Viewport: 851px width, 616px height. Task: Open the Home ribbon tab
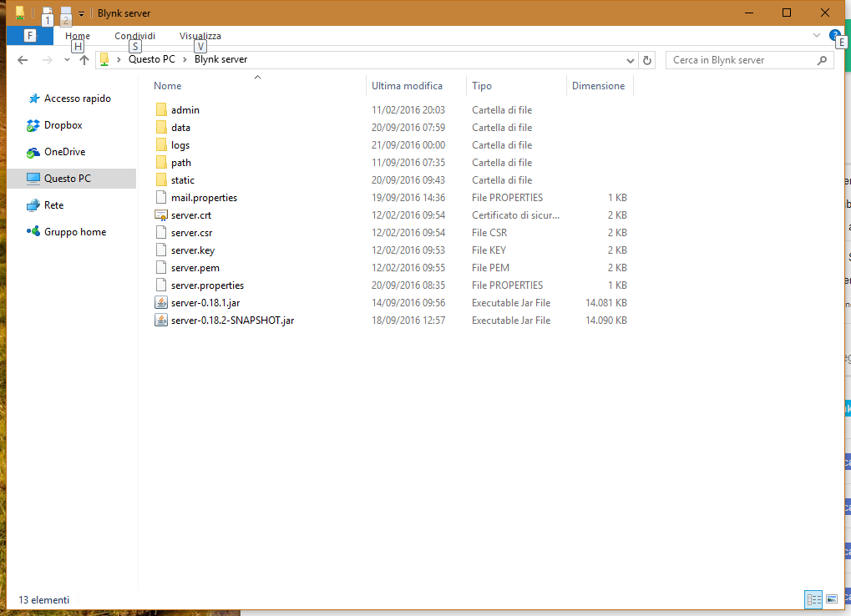(78, 36)
